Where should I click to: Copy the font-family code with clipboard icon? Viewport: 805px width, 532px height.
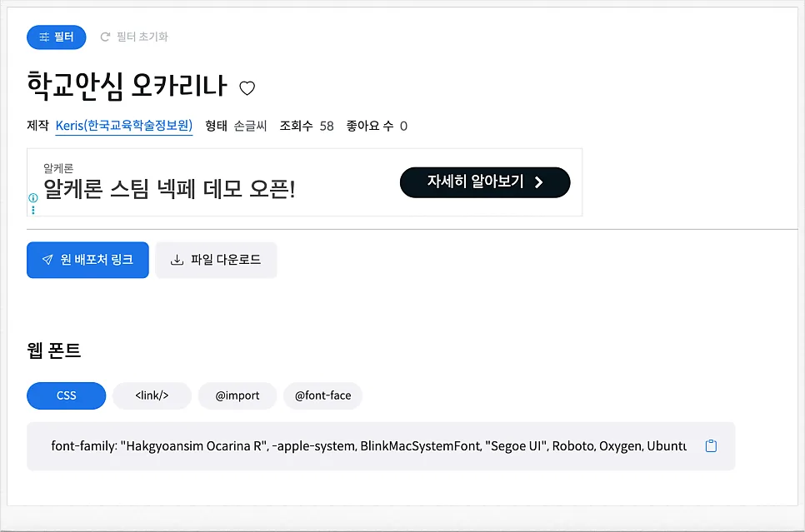click(711, 445)
